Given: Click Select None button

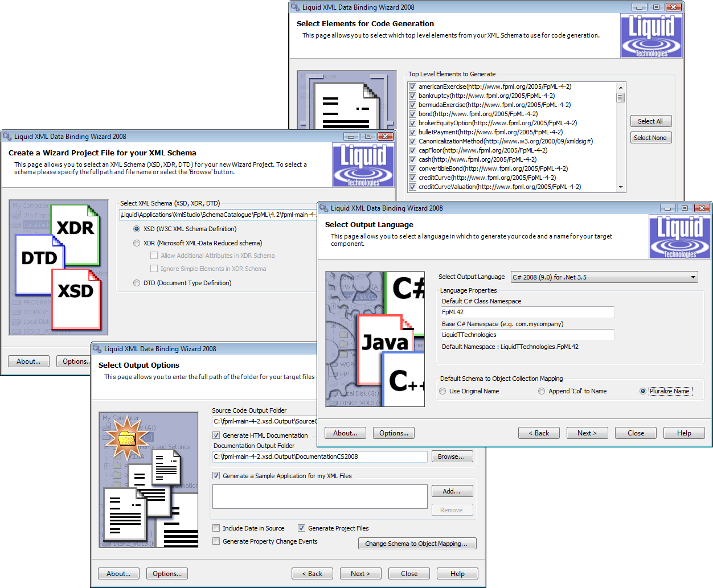Looking at the screenshot, I should coord(651,138).
